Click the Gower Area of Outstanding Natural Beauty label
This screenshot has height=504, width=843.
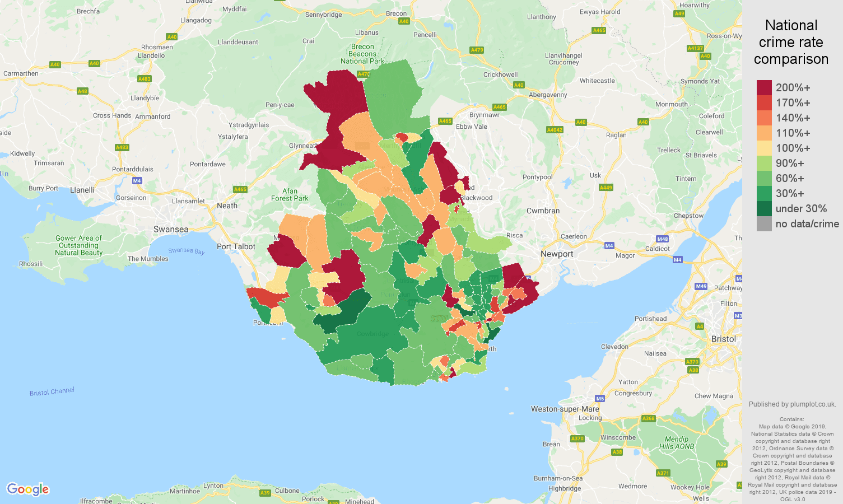pyautogui.click(x=78, y=245)
